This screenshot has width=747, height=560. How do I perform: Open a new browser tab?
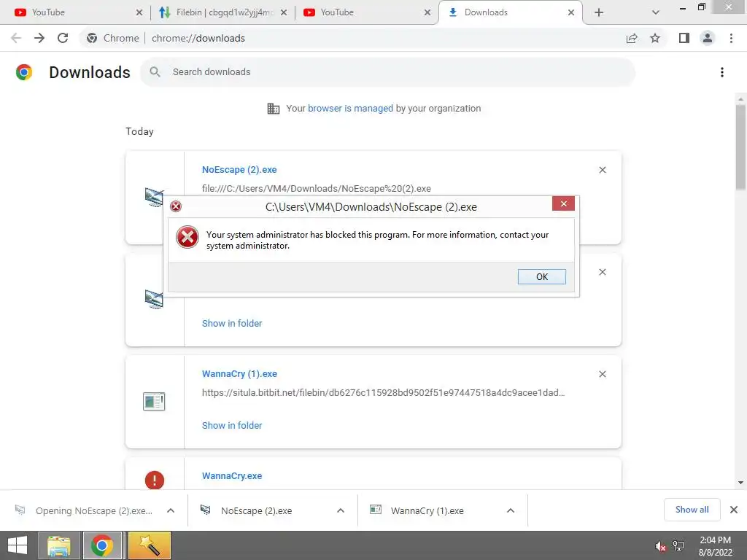(599, 12)
